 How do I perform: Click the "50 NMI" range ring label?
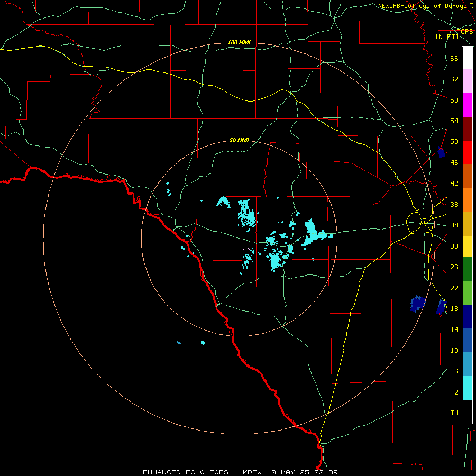pyautogui.click(x=239, y=140)
